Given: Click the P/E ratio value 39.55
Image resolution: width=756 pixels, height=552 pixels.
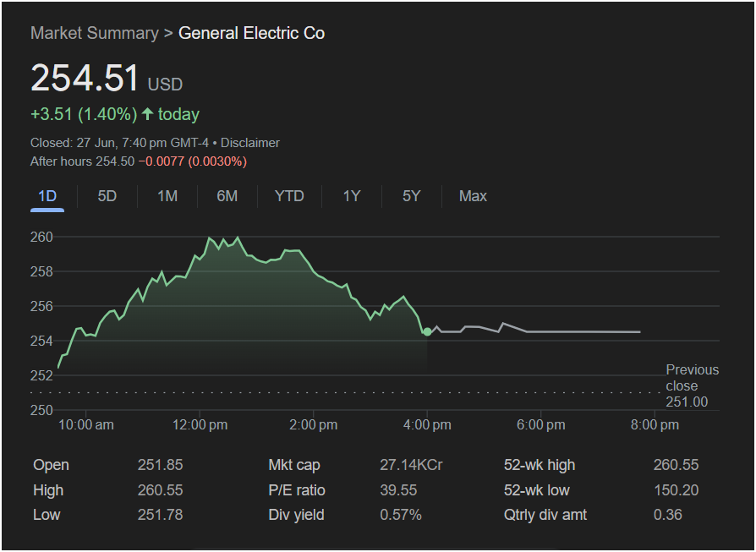Looking at the screenshot, I should click(398, 490).
